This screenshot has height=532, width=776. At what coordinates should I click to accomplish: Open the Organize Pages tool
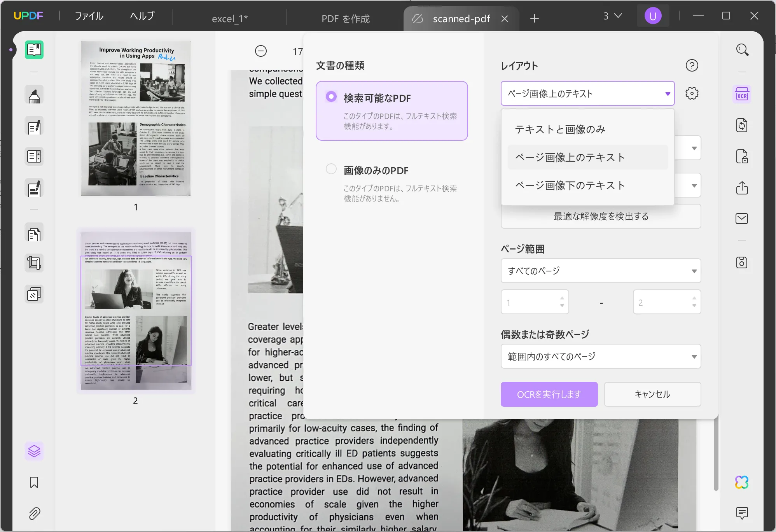pos(34,233)
